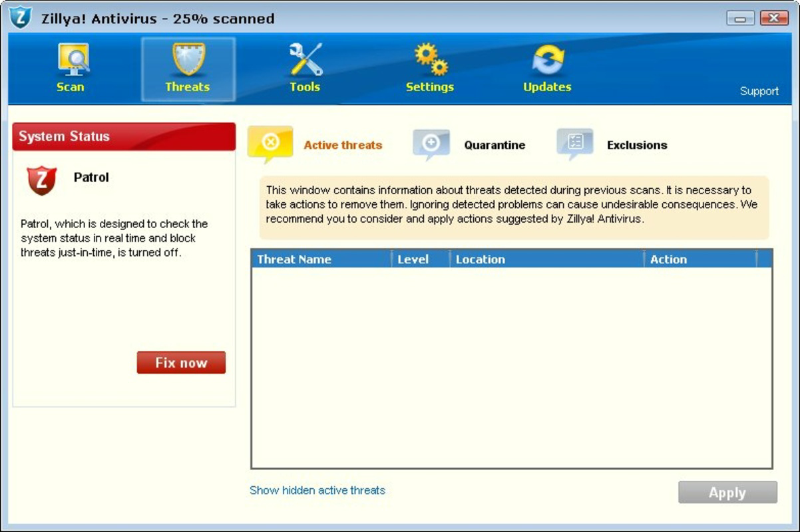Close the Zillya Antivirus window

click(x=774, y=18)
